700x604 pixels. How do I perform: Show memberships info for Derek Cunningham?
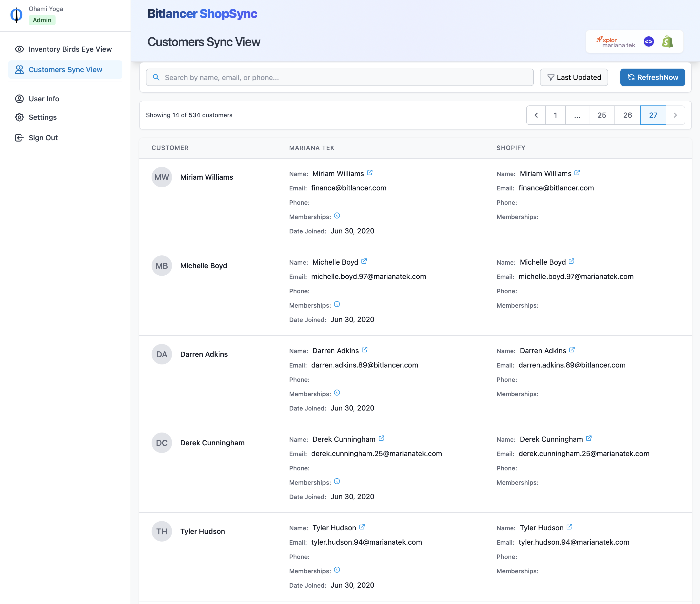click(x=337, y=481)
